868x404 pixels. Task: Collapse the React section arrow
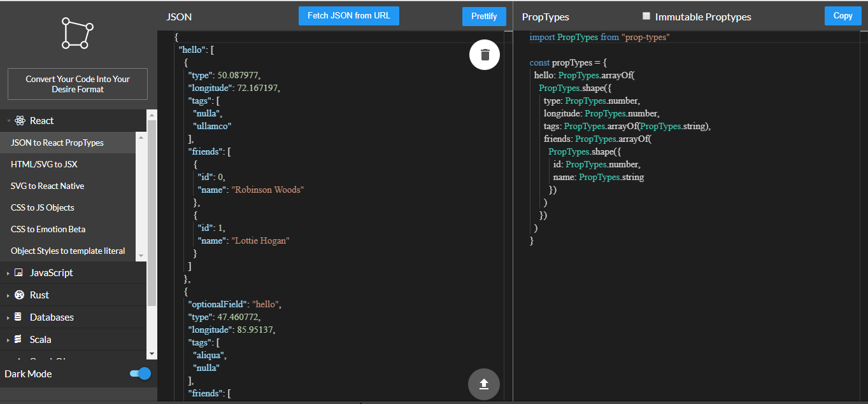[x=8, y=121]
